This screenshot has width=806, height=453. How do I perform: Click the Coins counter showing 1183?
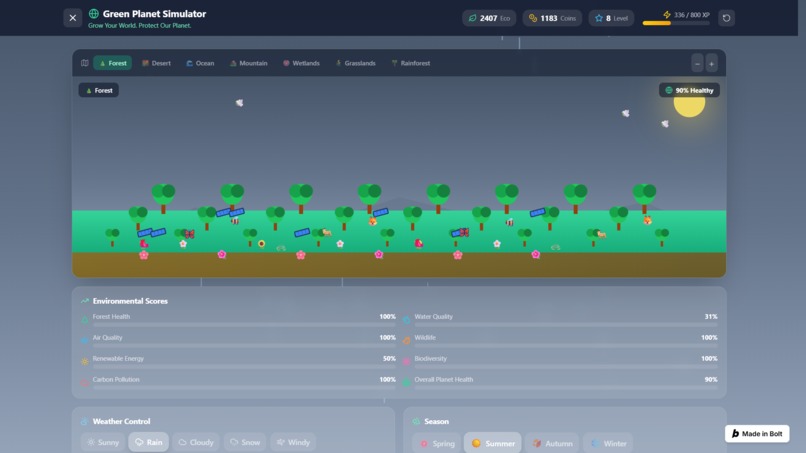pyautogui.click(x=552, y=18)
